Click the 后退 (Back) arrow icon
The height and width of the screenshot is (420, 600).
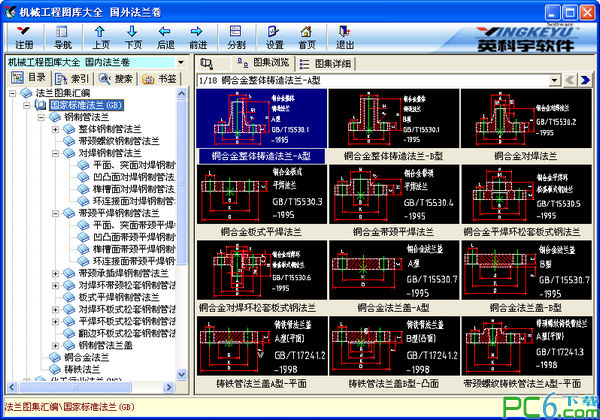(x=165, y=37)
